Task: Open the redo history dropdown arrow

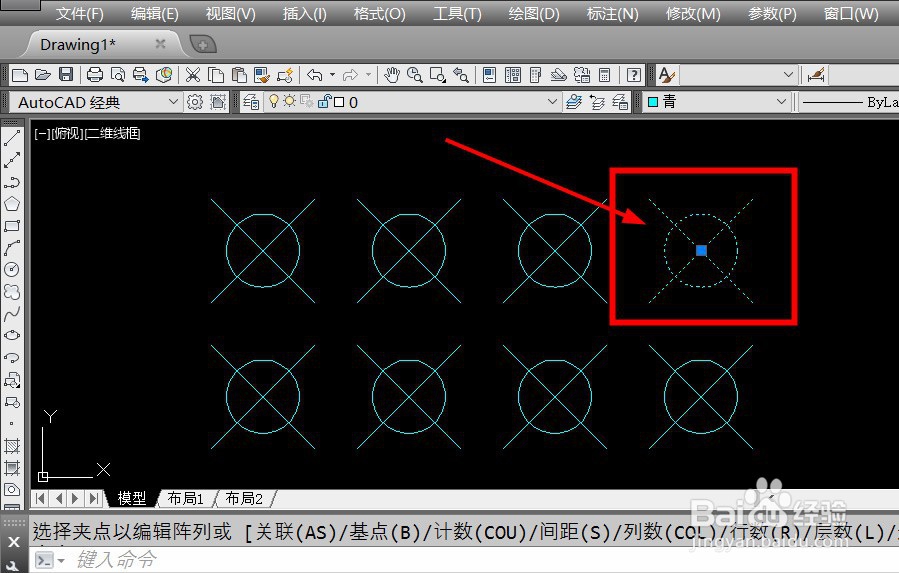Action: pyautogui.click(x=368, y=75)
